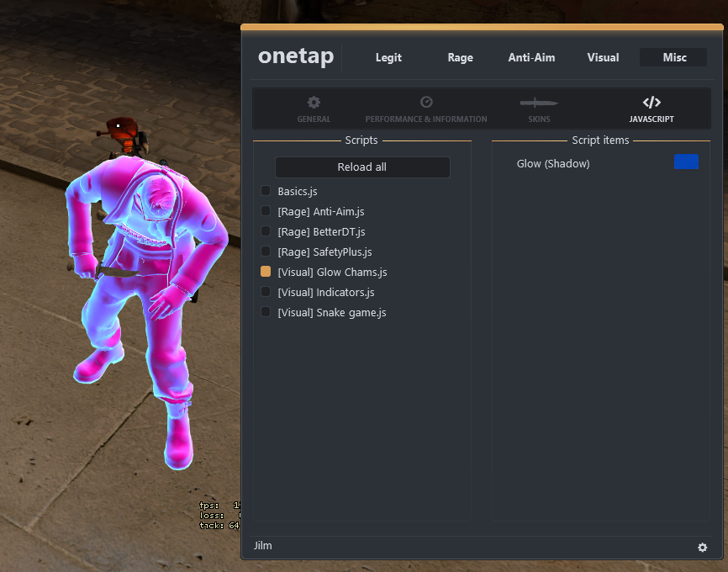The width and height of the screenshot is (728, 572).
Task: Click the onetap logo
Action: [x=296, y=56]
